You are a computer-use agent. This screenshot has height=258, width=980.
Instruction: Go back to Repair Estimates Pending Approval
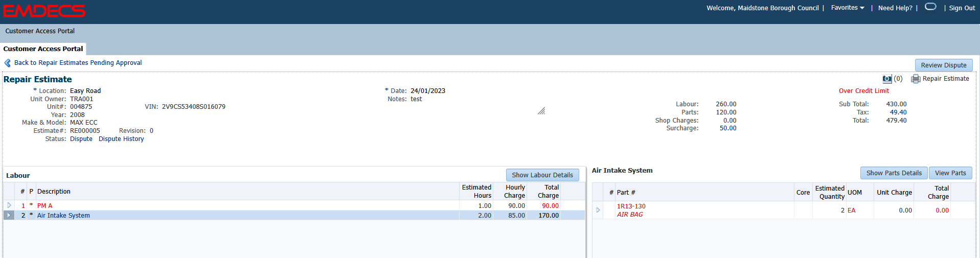(78, 63)
